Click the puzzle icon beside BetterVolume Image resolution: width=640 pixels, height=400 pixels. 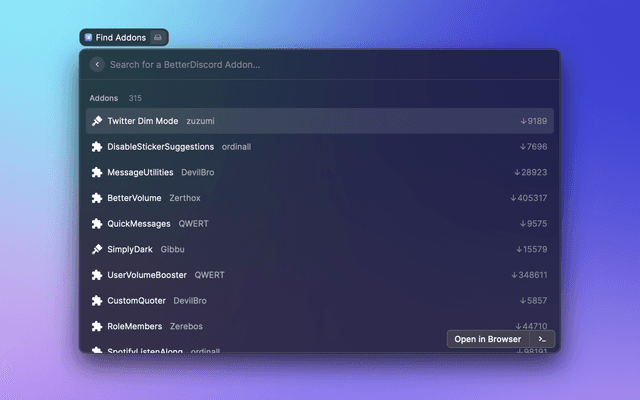coord(97,198)
